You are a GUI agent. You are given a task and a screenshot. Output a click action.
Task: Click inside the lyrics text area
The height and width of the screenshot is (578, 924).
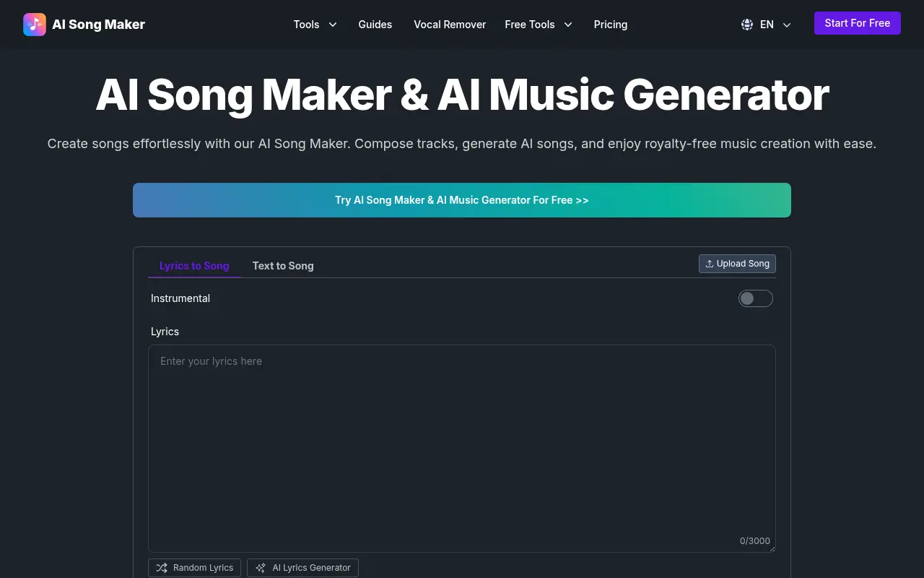461,433
